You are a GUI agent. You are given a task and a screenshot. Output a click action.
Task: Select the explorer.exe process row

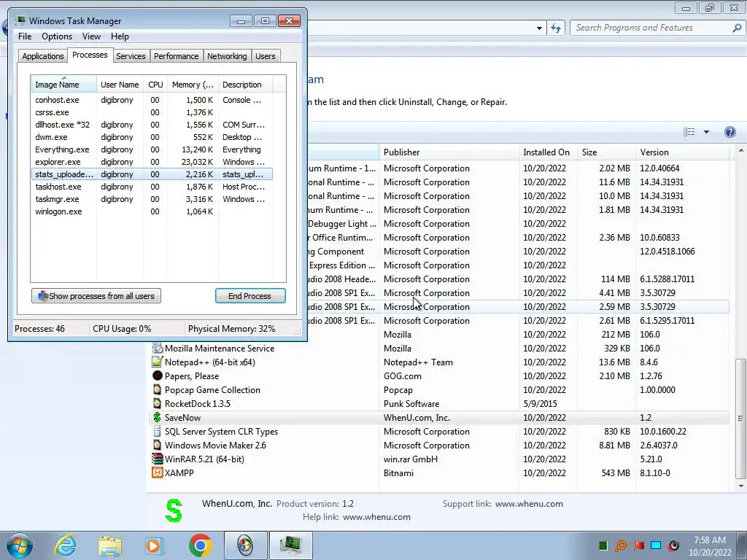(152, 162)
